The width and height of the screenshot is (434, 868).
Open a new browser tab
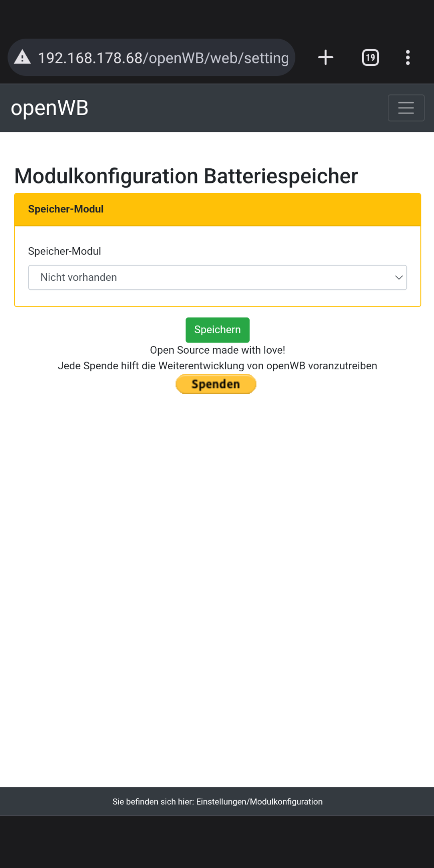[x=325, y=57]
